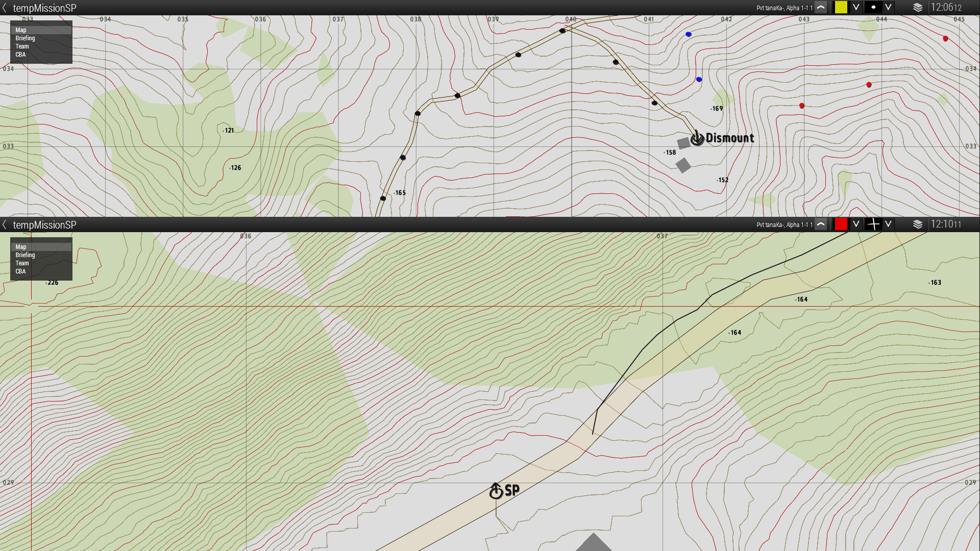Image resolution: width=980 pixels, height=551 pixels.
Task: Click the dot marker shape icon
Action: click(x=873, y=8)
